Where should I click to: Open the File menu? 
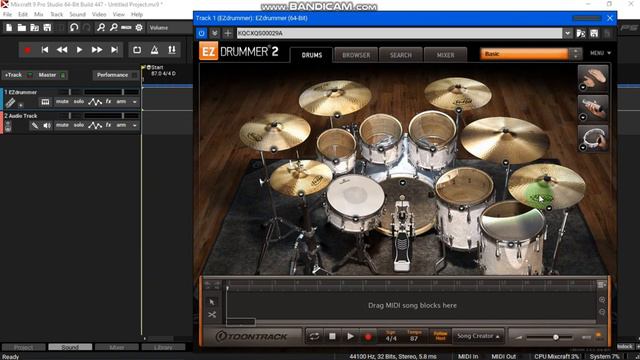(x=7, y=14)
